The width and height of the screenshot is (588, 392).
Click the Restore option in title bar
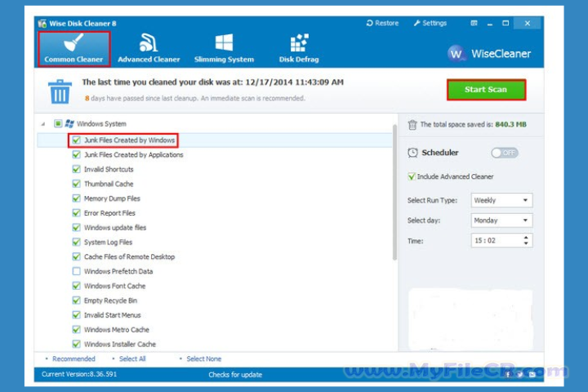coord(382,23)
